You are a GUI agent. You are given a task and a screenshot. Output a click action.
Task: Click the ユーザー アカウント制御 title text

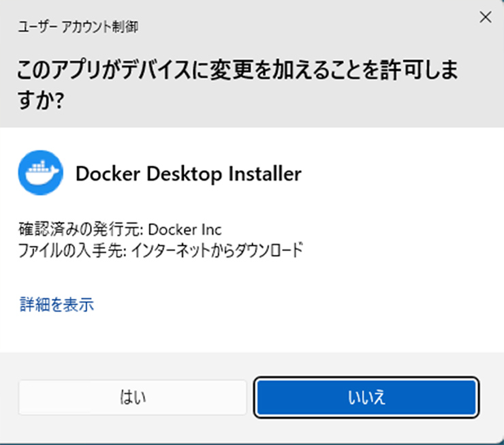(77, 27)
